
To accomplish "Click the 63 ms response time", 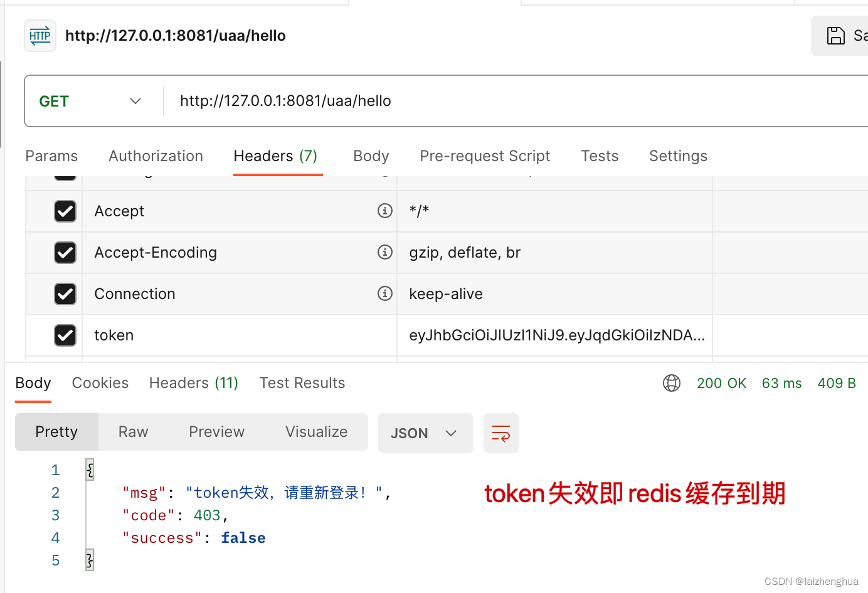I will (781, 383).
